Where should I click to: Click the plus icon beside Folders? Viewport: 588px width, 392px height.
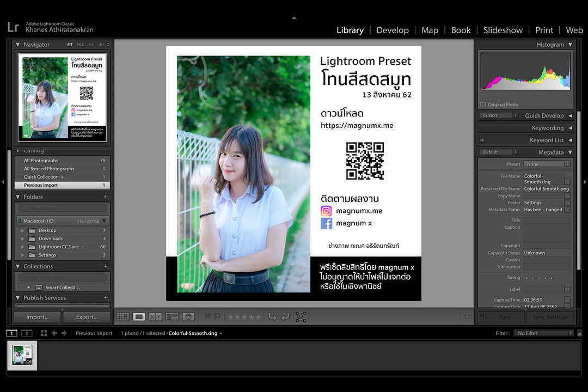106,197
